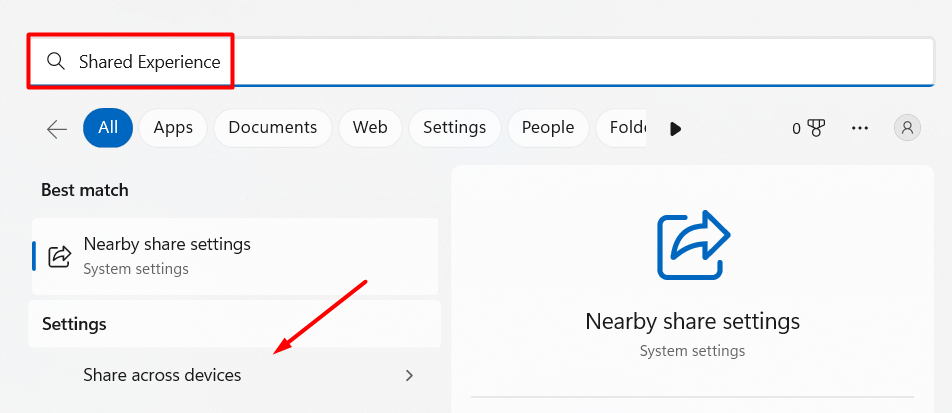Filter results by Web

point(370,128)
